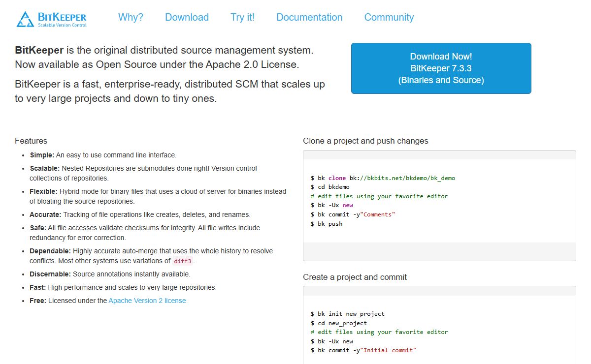Open the Why? navigation link

tap(131, 17)
